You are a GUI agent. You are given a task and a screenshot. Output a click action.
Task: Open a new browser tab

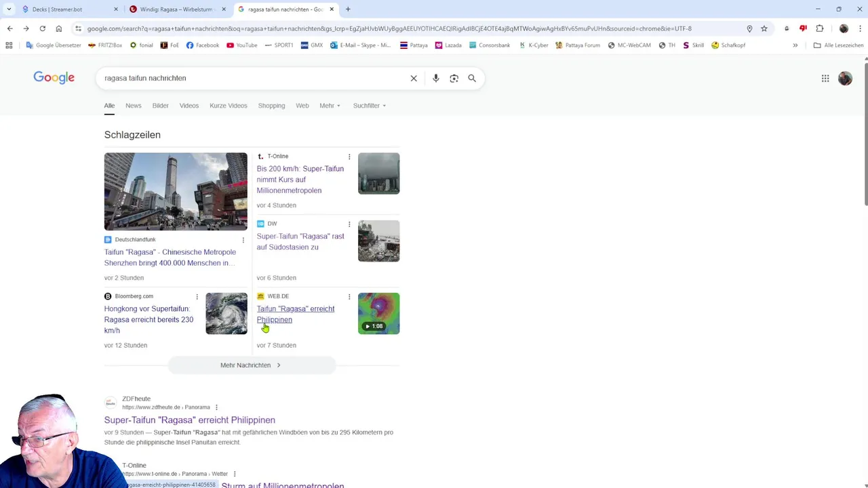pos(348,9)
